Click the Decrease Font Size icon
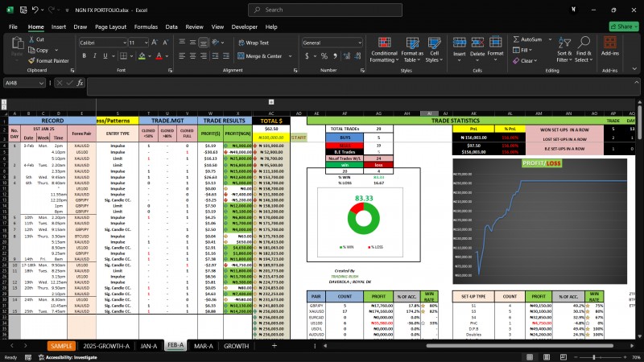 166,43
